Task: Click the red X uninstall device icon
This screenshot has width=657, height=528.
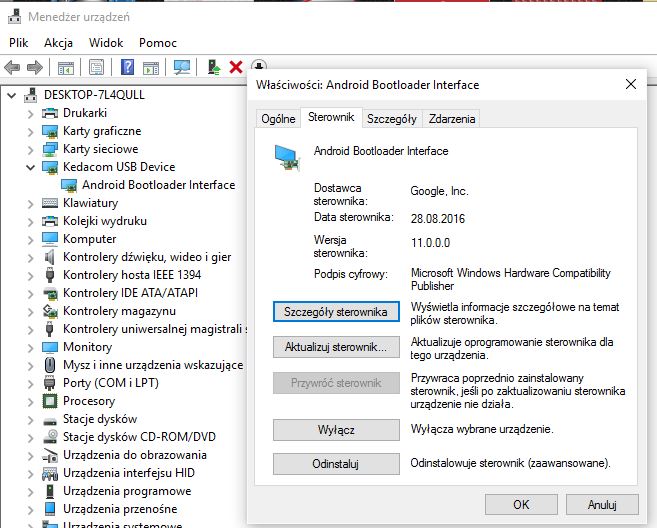Action: [236, 68]
